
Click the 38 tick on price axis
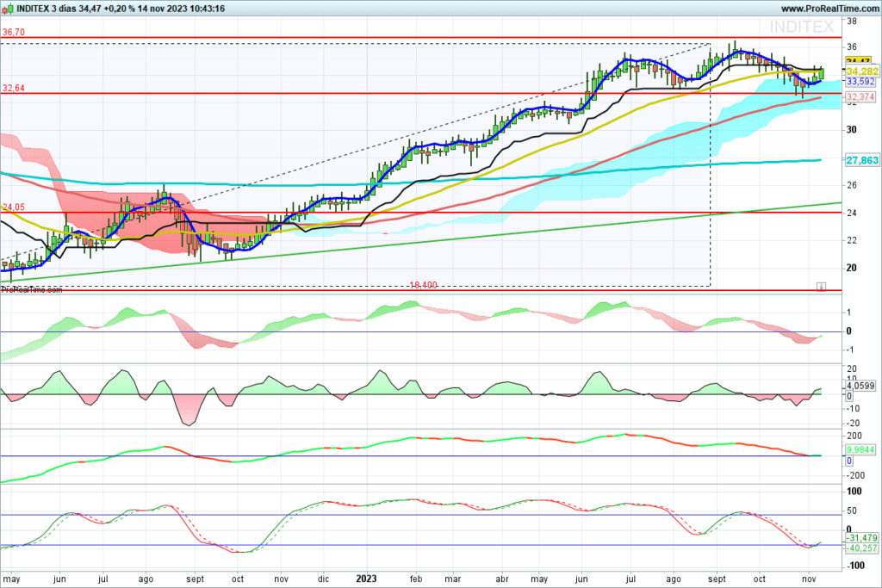click(x=852, y=22)
